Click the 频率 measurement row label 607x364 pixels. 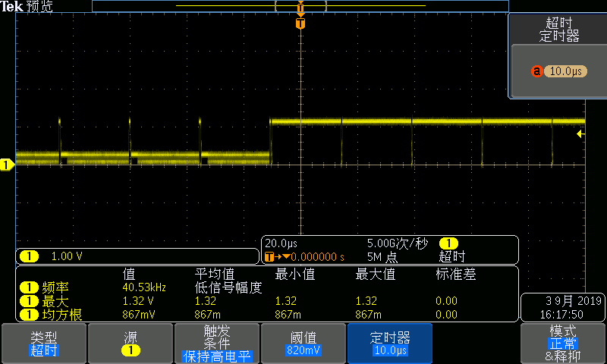tap(55, 287)
